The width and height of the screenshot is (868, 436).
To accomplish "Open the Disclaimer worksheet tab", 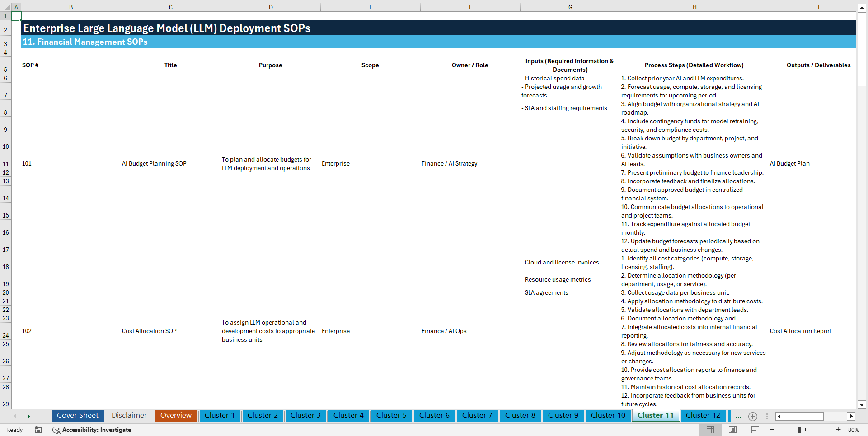I will pyautogui.click(x=129, y=416).
